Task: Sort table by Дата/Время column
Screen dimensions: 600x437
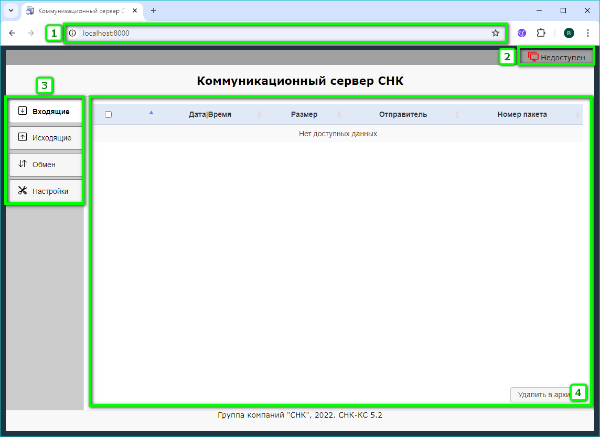Action: point(210,115)
